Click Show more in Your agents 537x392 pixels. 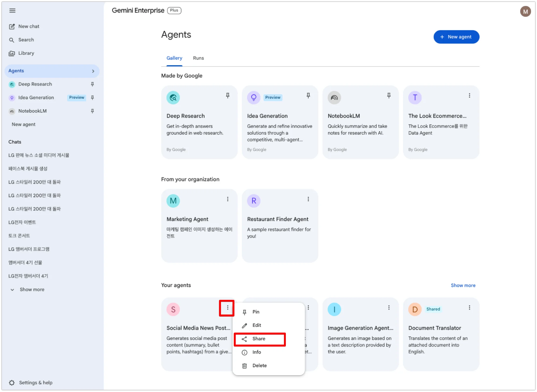pos(463,285)
